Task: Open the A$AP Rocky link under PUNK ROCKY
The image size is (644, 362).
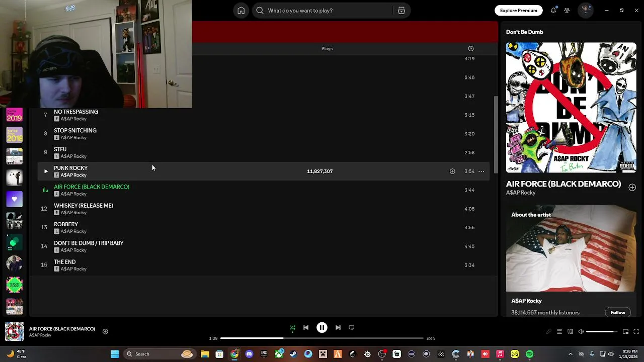Action: (73, 175)
